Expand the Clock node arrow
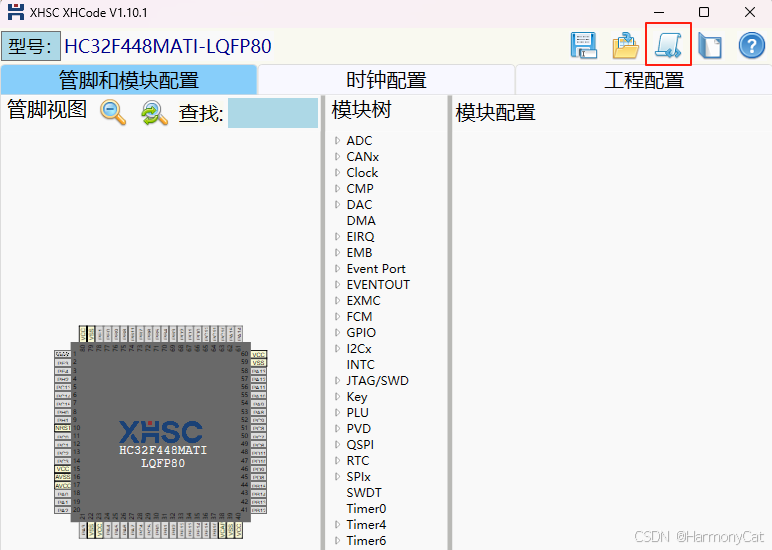This screenshot has width=772, height=550. 337,172
